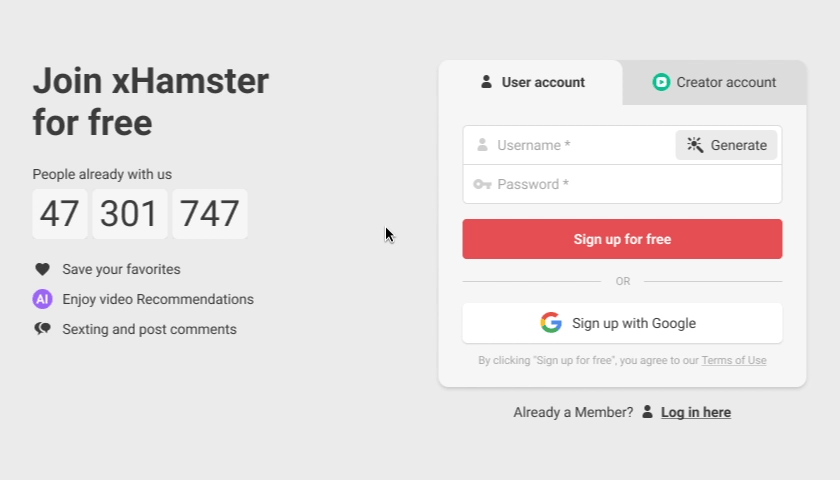Click the green play icon on Creator account
This screenshot has width=840, height=480.
[661, 82]
